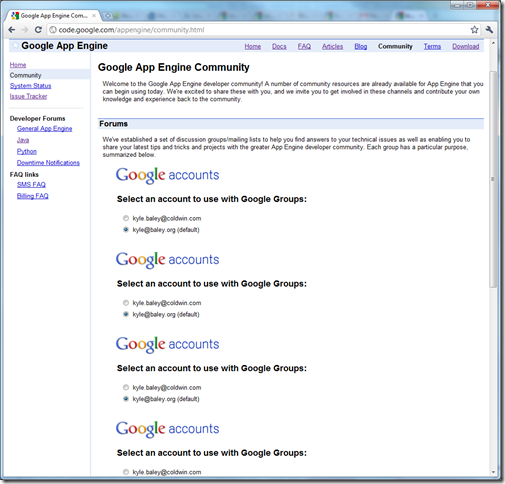
Task: Click the browser back arrow
Action: (x=12, y=30)
